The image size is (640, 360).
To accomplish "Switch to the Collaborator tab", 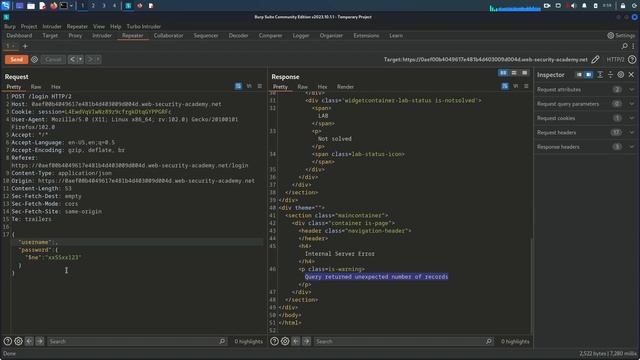I will click(168, 36).
